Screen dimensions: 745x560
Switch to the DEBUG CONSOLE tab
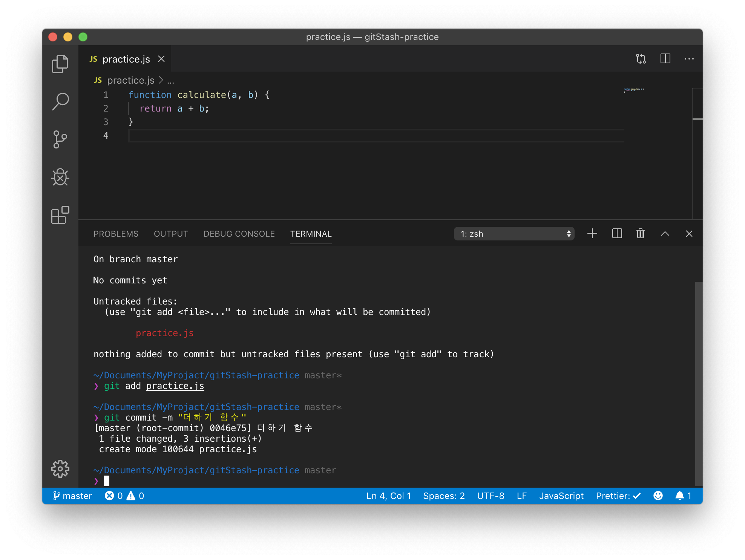pos(239,234)
